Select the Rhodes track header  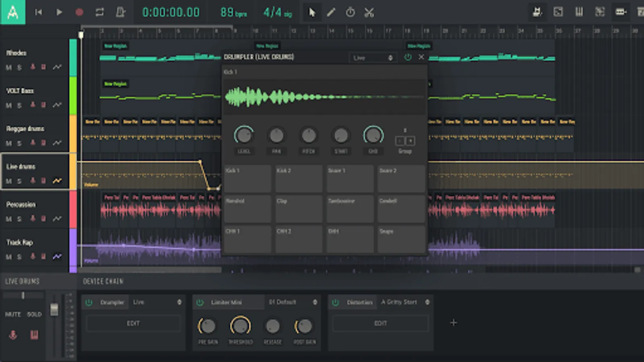[16, 53]
